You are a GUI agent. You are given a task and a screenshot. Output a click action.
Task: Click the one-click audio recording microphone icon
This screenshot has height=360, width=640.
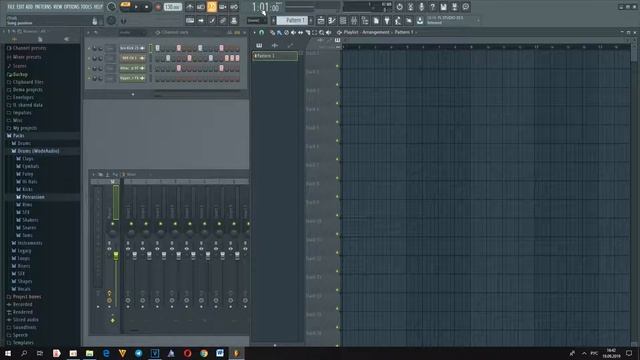click(421, 7)
